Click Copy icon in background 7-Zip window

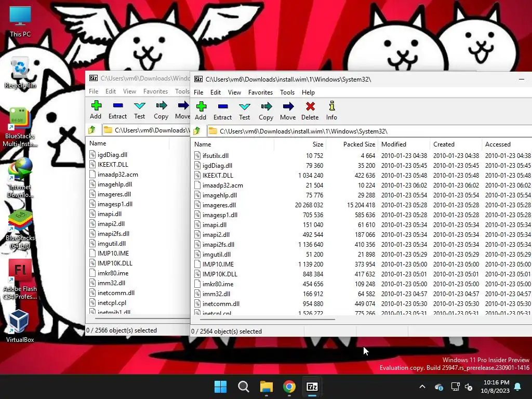click(161, 110)
